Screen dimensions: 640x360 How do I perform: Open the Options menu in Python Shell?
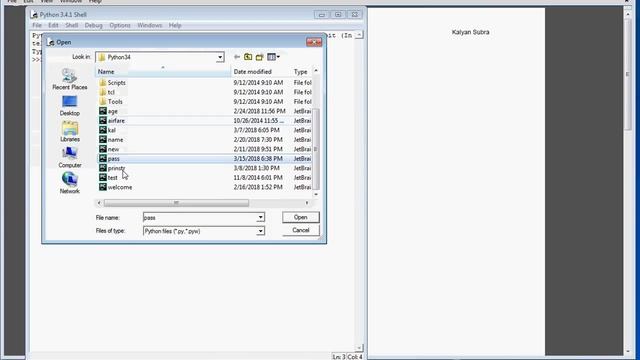coord(120,25)
